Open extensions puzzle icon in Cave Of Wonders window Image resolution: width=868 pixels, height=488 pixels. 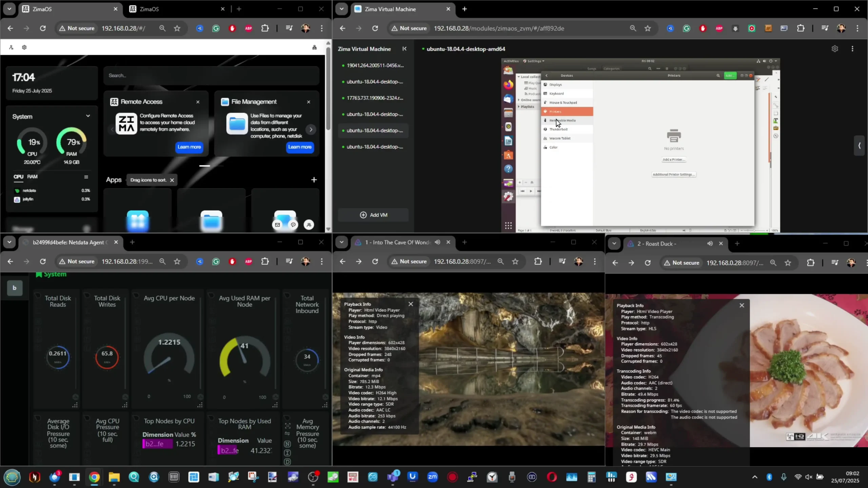[538, 262]
